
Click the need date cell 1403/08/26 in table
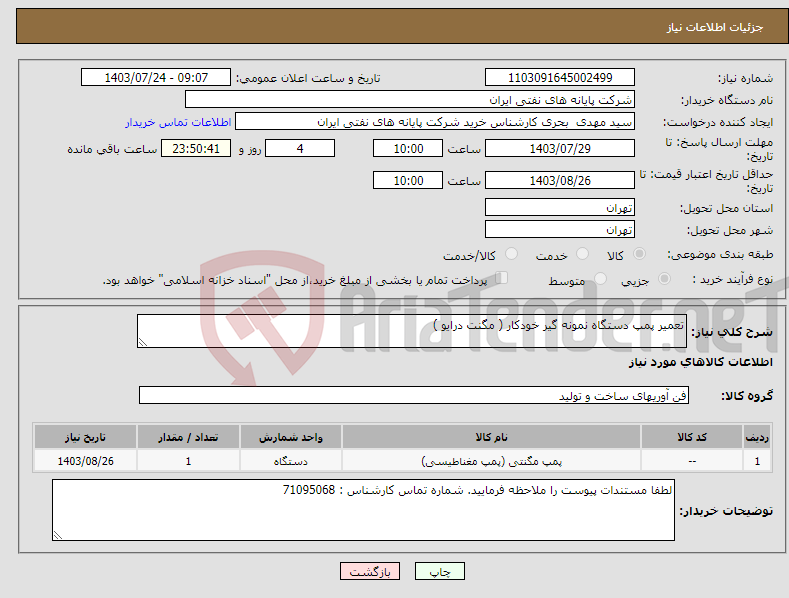coord(85,461)
